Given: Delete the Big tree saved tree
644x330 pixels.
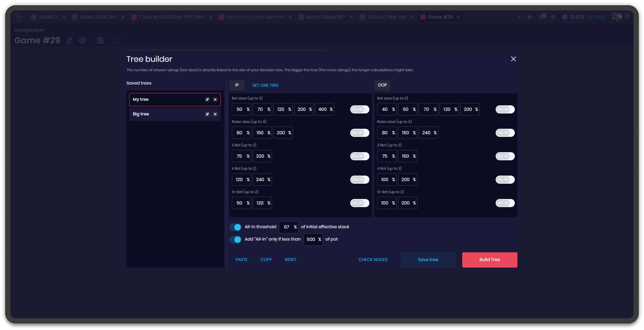Looking at the screenshot, I should (x=215, y=114).
